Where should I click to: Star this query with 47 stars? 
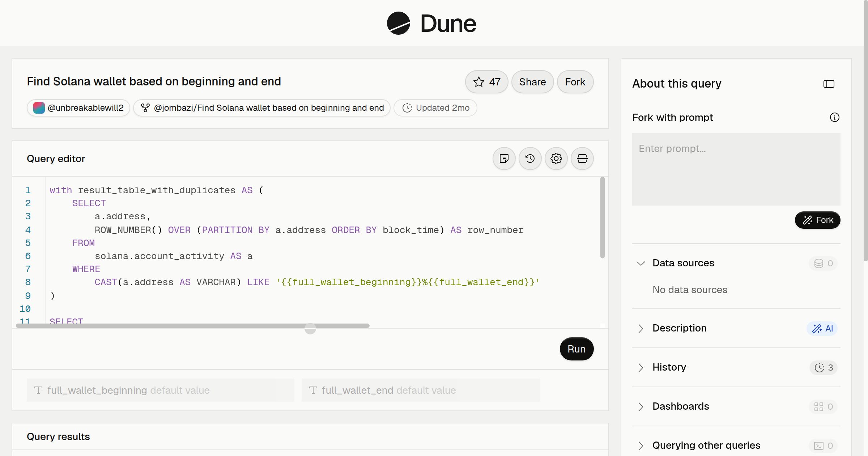tap(486, 82)
